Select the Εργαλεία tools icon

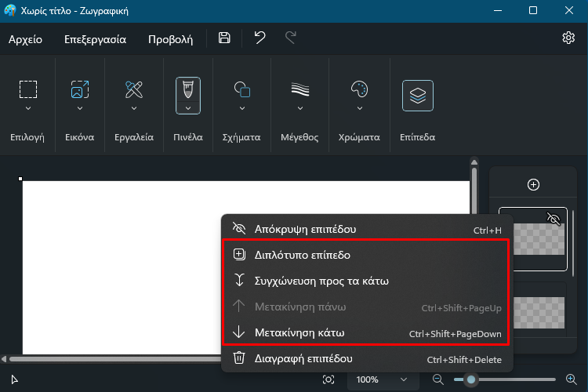134,89
